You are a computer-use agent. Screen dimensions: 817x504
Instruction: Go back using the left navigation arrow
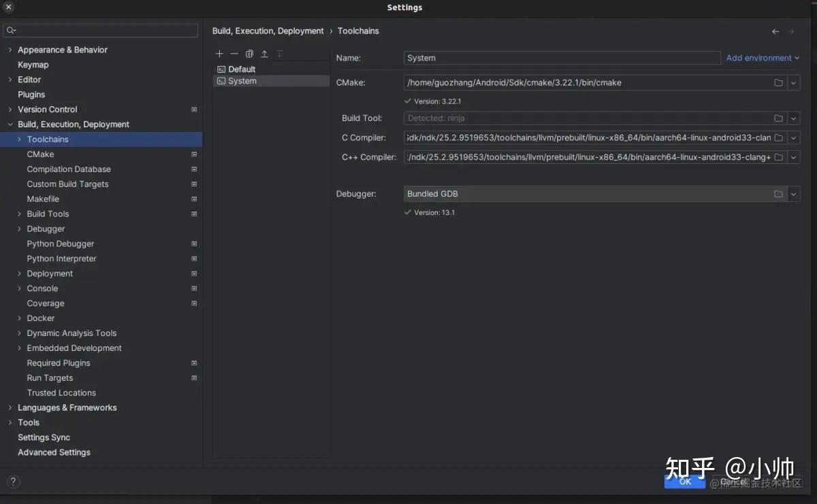click(x=775, y=31)
